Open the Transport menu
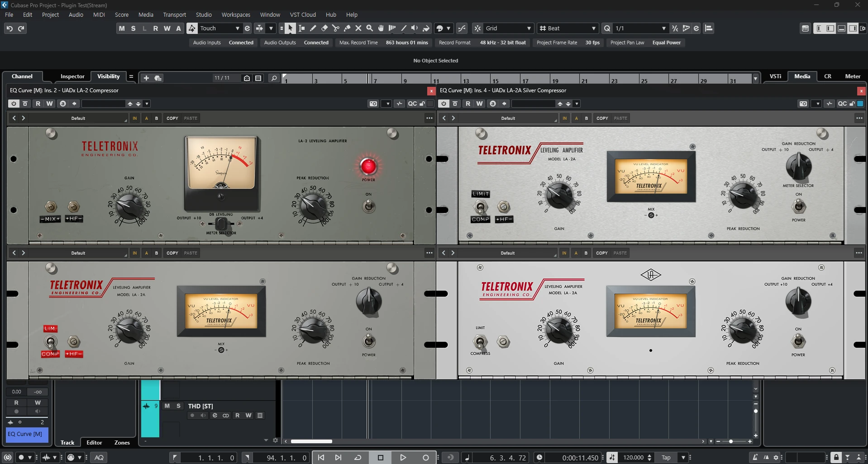Screen dimensions: 868x464 coord(174,14)
